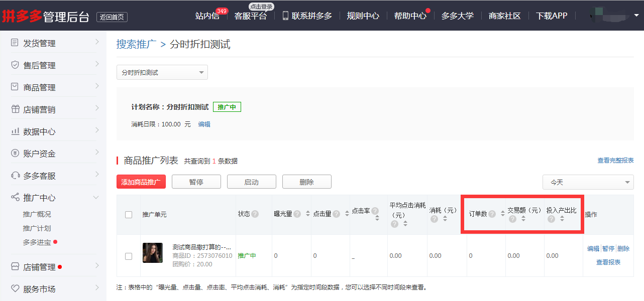
Task: Click the 服务市场 heart icon
Action: [x=15, y=289]
